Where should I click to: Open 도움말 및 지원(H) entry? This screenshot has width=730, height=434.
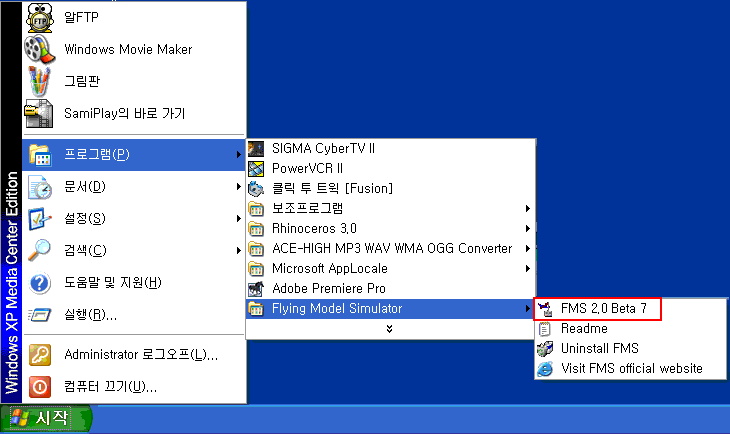pyautogui.click(x=134, y=283)
